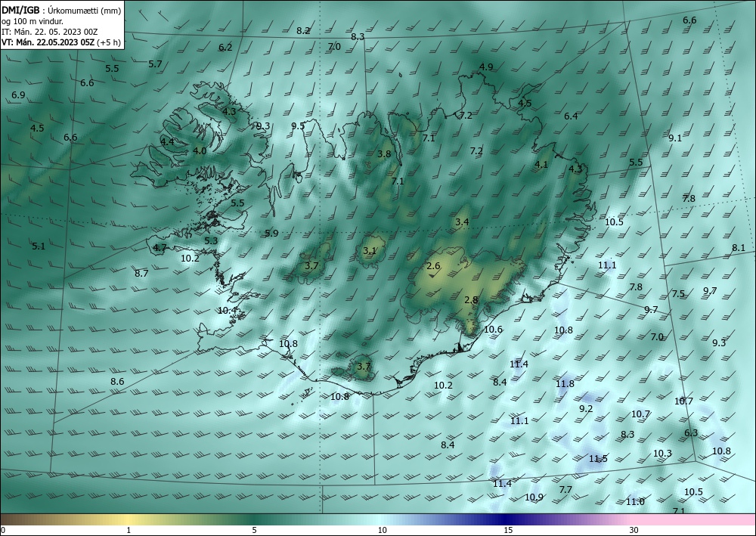Click the 4.4 value label
756x536 pixels.
[x=167, y=141]
